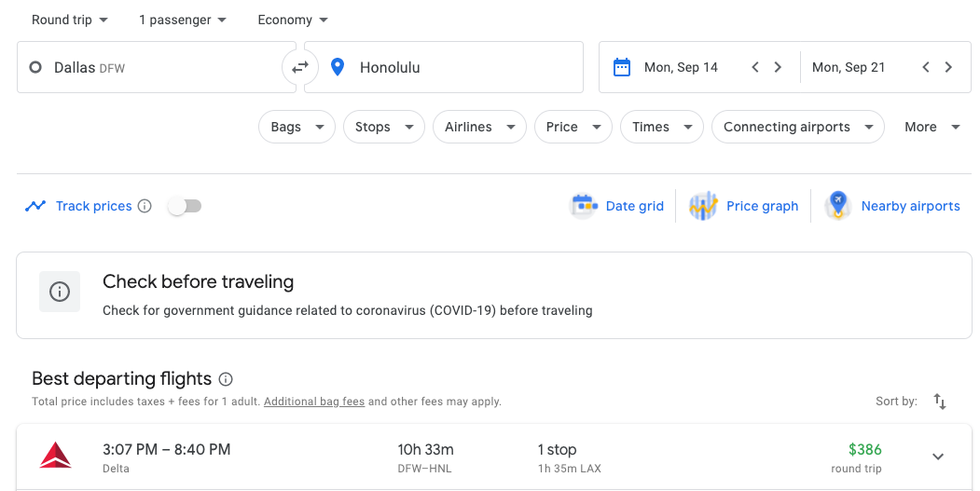Open calendar icon for departure date
The width and height of the screenshot is (980, 491).
coord(621,67)
